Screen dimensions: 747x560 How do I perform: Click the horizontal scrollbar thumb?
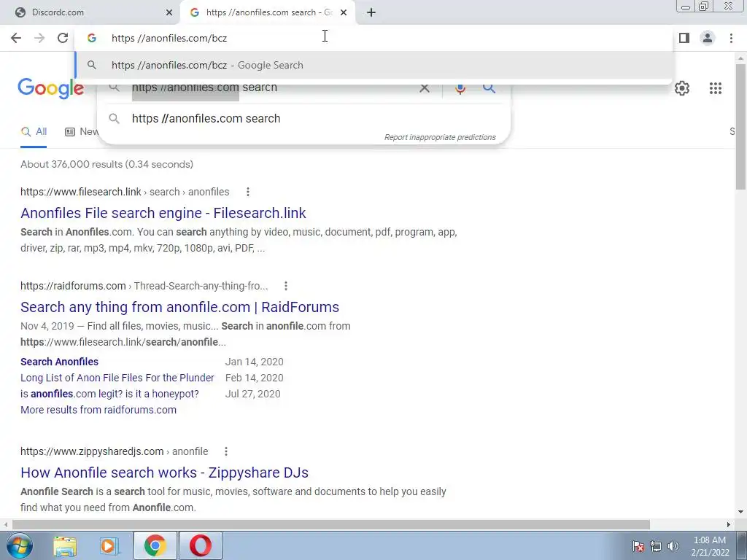(330, 525)
